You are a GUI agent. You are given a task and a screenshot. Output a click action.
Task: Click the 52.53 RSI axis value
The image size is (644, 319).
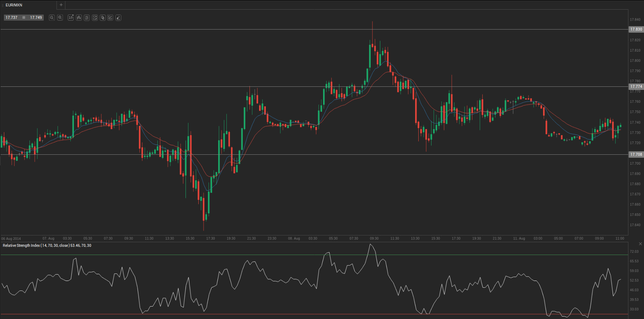click(634, 280)
